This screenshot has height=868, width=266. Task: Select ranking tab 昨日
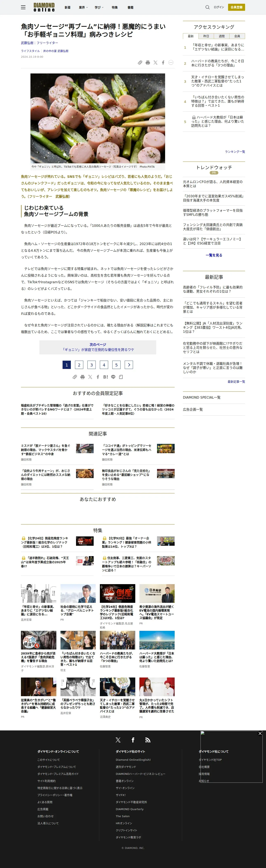206,36
